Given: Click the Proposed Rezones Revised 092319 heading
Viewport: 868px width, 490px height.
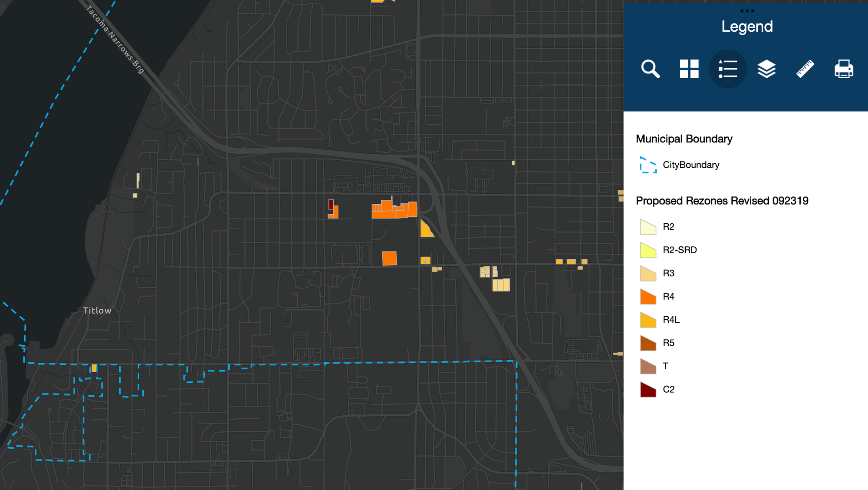Looking at the screenshot, I should coord(722,201).
